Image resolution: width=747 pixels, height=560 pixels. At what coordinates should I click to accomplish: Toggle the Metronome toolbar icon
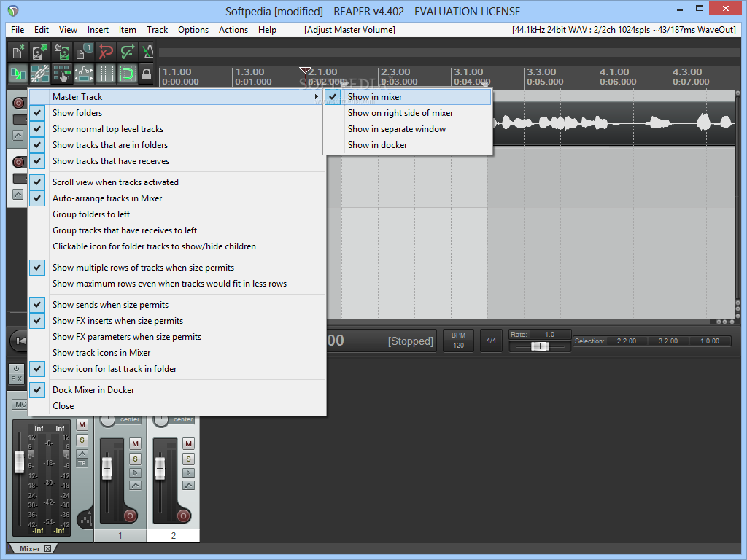(x=148, y=52)
